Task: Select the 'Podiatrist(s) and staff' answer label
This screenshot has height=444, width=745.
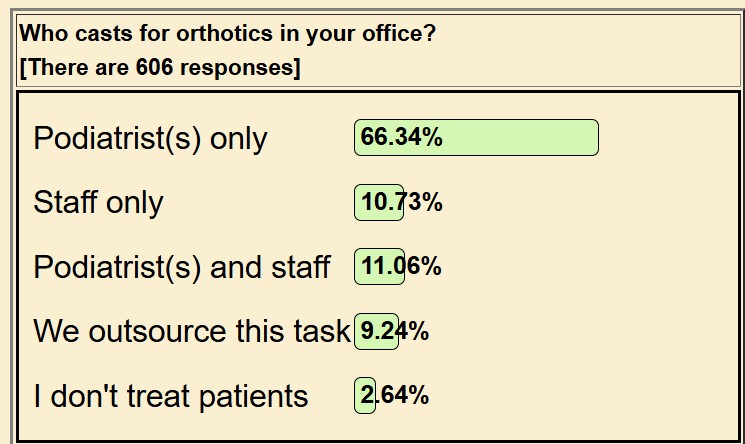Action: [x=181, y=267]
